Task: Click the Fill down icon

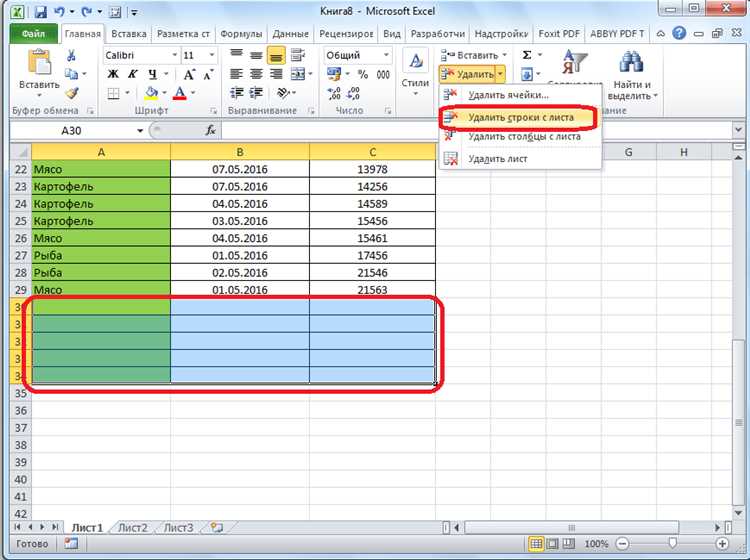Action: (527, 74)
